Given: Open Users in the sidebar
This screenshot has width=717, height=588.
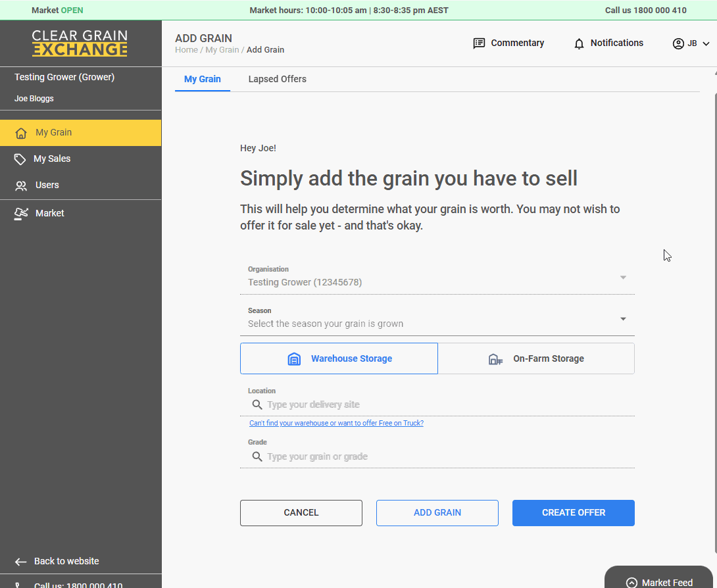Looking at the screenshot, I should (x=80, y=185).
